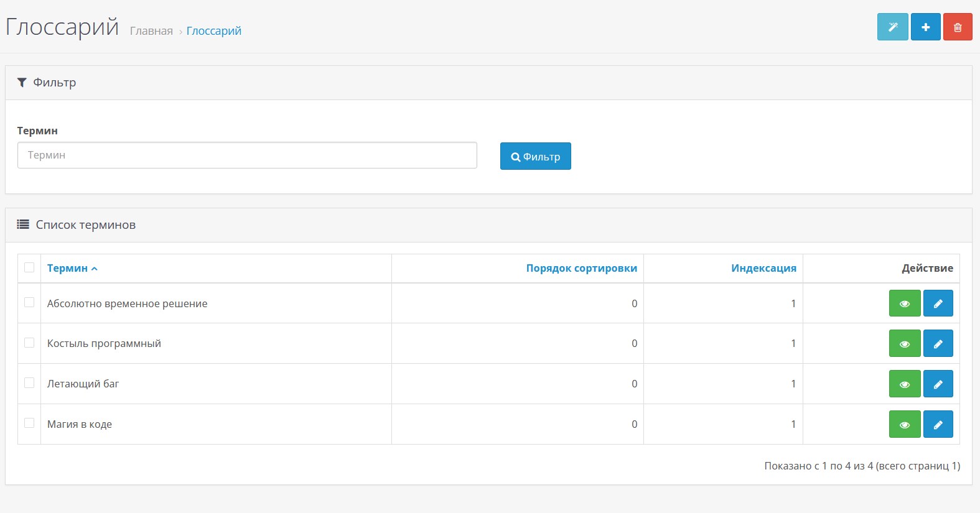Click into the 'Термин' filter input field
980x513 pixels.
[247, 155]
